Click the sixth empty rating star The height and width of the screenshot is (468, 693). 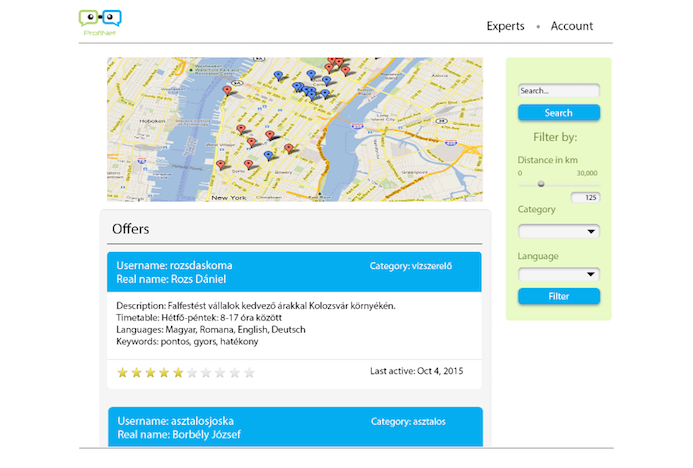tap(193, 373)
